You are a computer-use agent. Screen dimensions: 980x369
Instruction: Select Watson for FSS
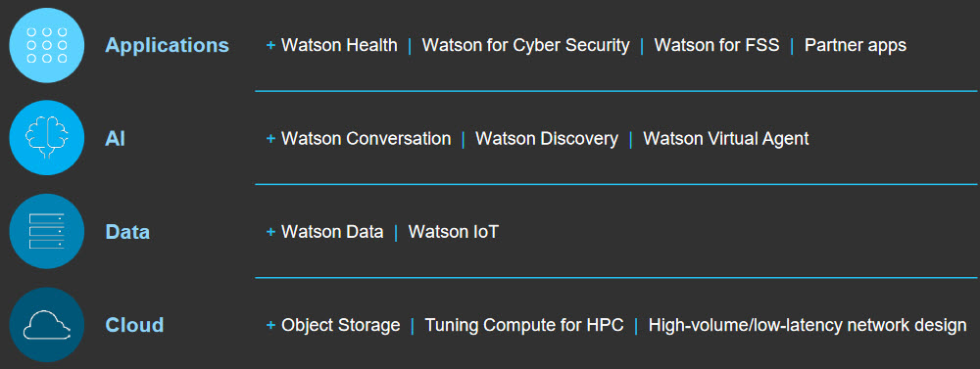click(x=717, y=45)
